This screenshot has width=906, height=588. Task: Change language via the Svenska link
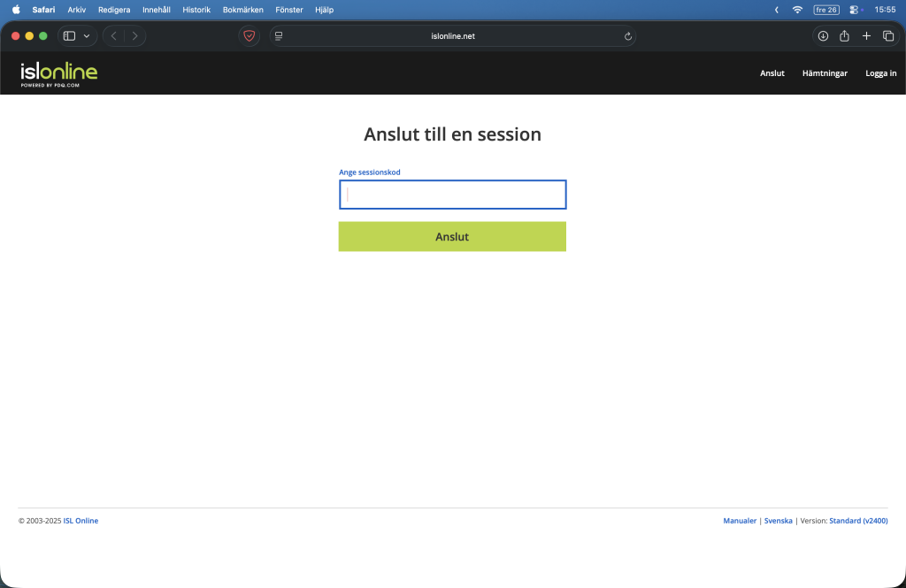(778, 521)
